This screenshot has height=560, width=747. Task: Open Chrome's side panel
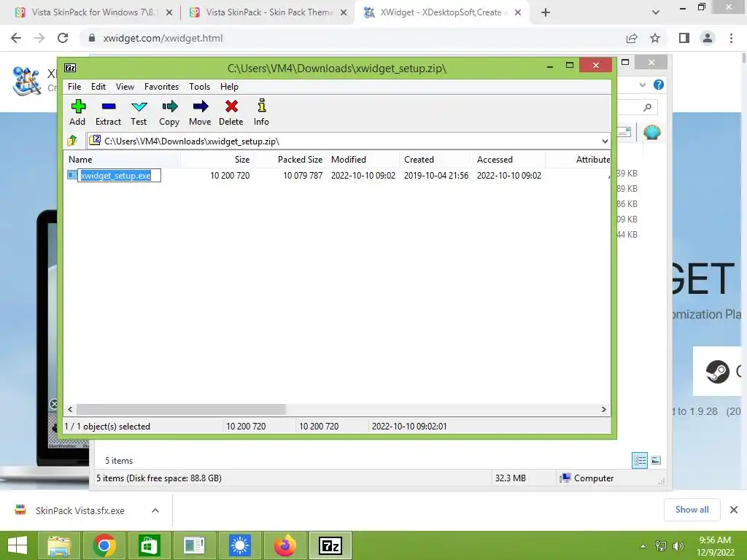pos(684,38)
